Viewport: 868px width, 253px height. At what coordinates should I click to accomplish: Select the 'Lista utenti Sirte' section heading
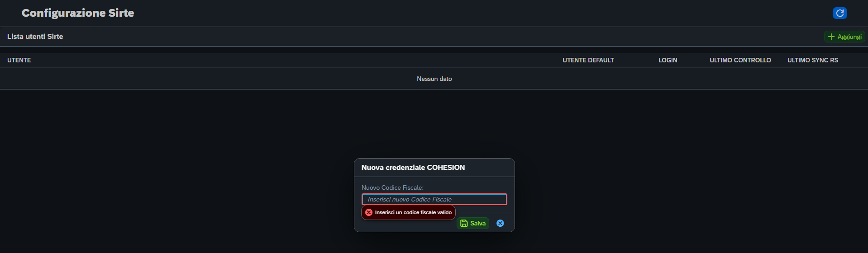[x=35, y=37]
